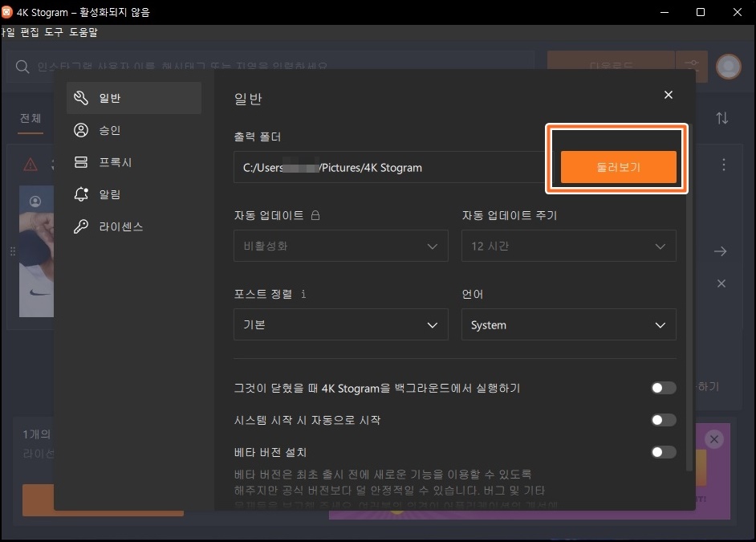Toggle 시스템 시작 시 자동으로 시작
The image size is (756, 542).
point(664,420)
